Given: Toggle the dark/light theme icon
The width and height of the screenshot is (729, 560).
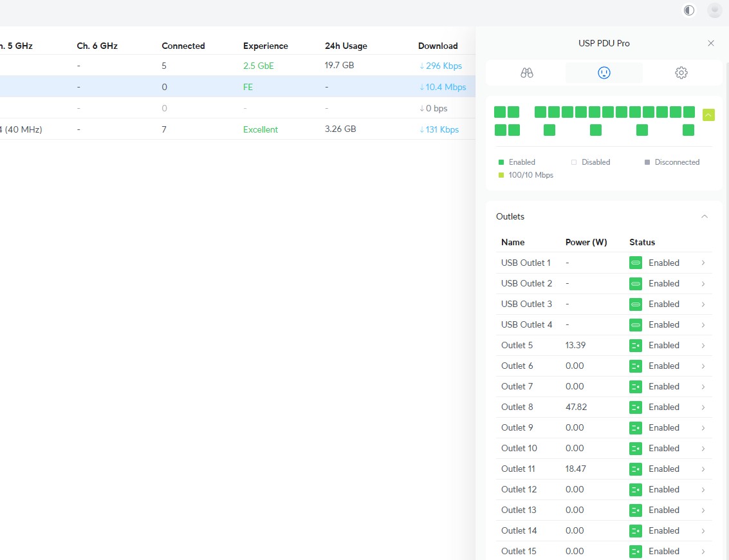Looking at the screenshot, I should coord(689,10).
